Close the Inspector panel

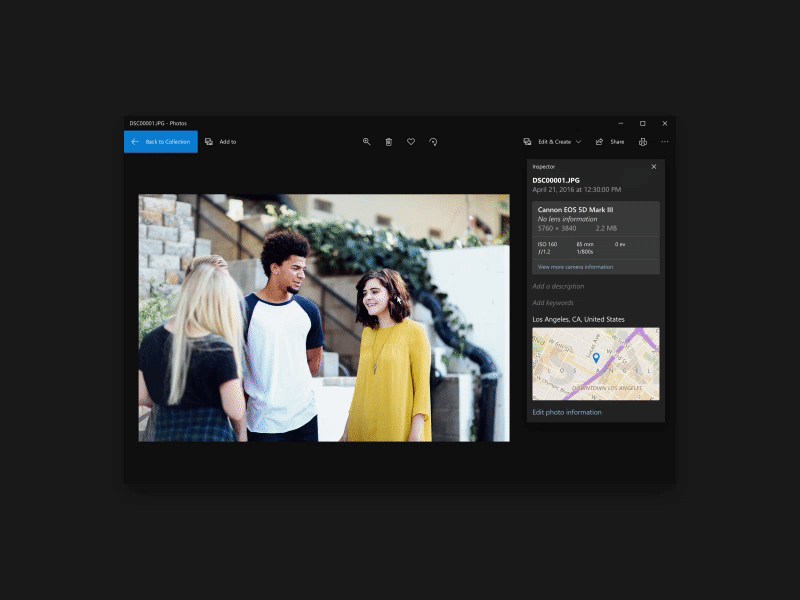pos(654,167)
